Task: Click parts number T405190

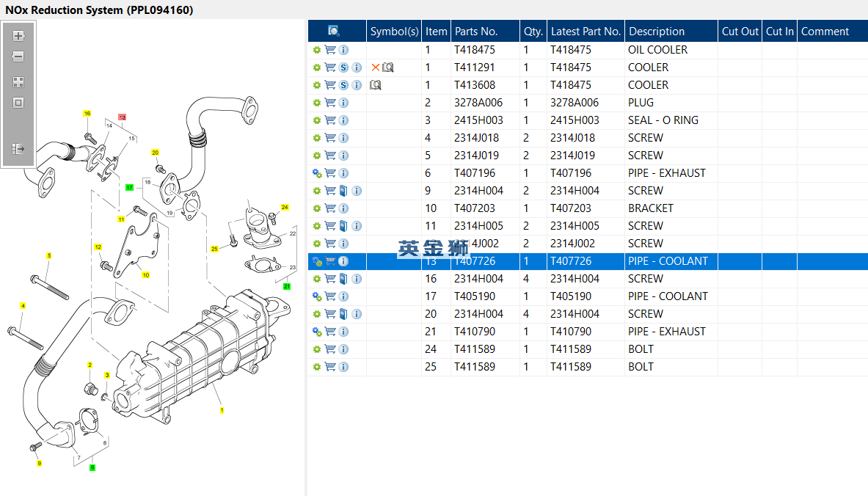Action: (475, 296)
